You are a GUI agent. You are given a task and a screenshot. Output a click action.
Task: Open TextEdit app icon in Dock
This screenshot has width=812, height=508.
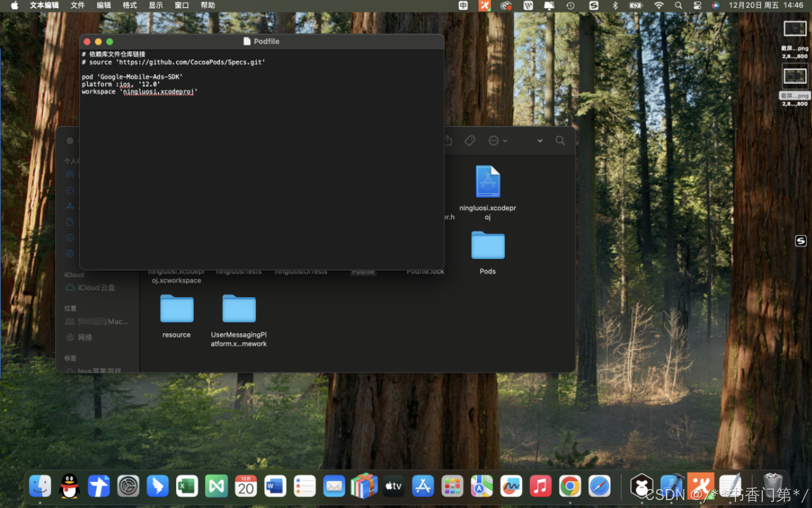pyautogui.click(x=731, y=486)
